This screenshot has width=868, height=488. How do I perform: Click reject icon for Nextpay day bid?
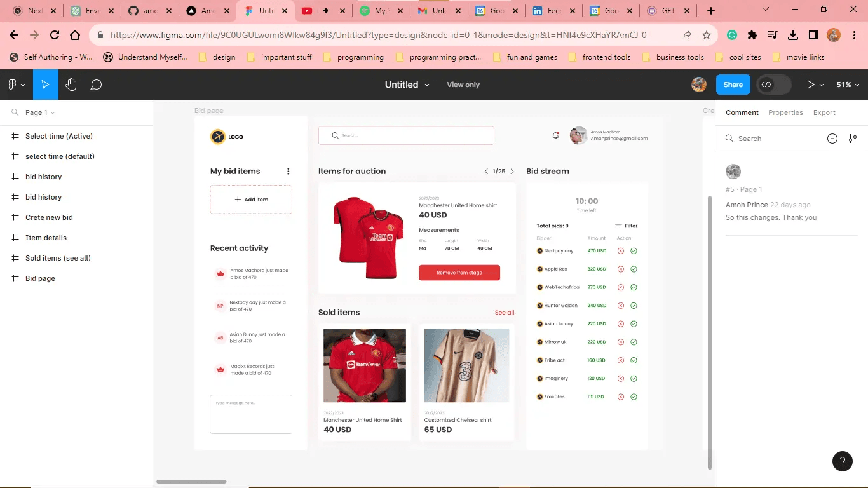[621, 251]
